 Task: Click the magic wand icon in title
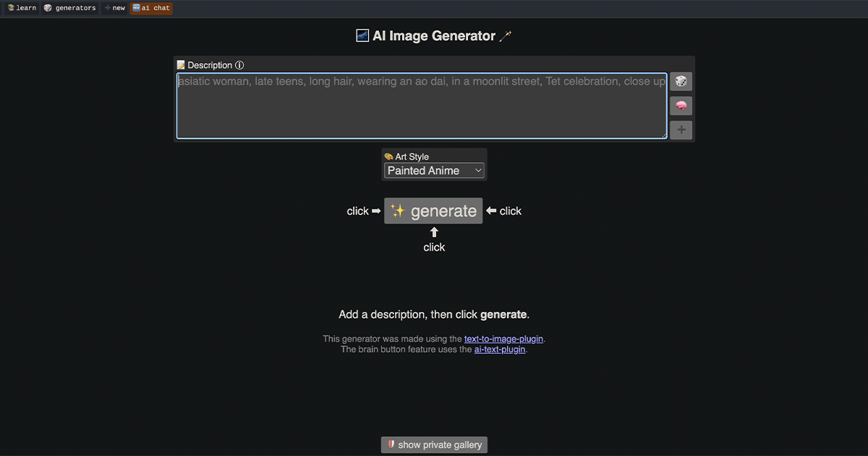[506, 36]
